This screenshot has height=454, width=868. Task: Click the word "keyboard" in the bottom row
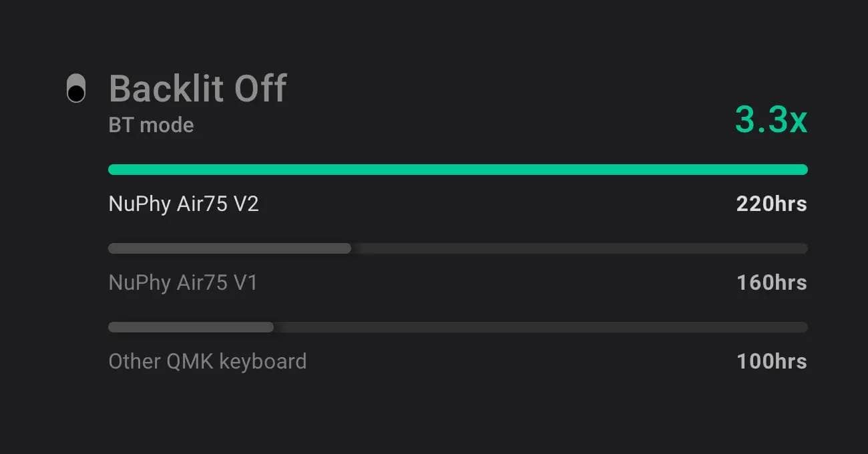click(x=263, y=362)
